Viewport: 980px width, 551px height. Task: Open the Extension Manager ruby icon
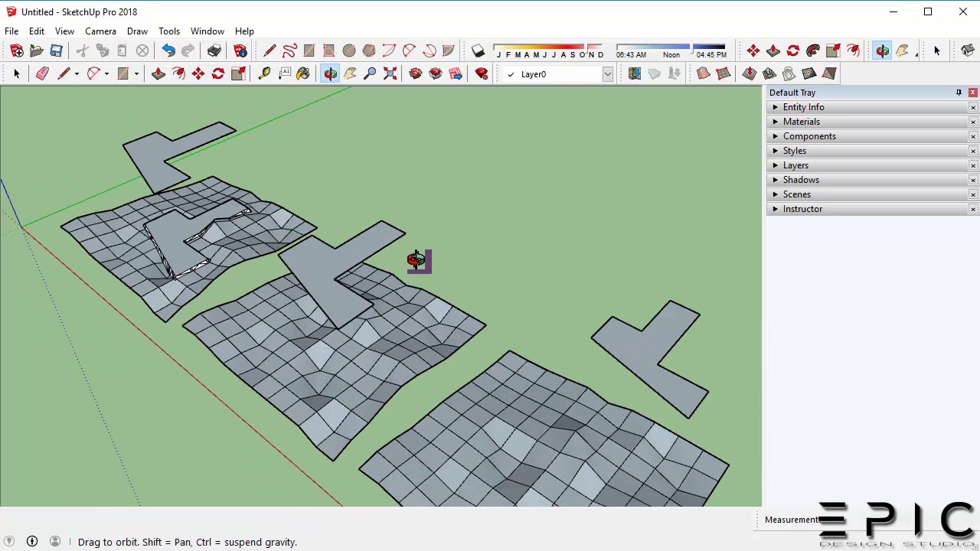coord(482,73)
